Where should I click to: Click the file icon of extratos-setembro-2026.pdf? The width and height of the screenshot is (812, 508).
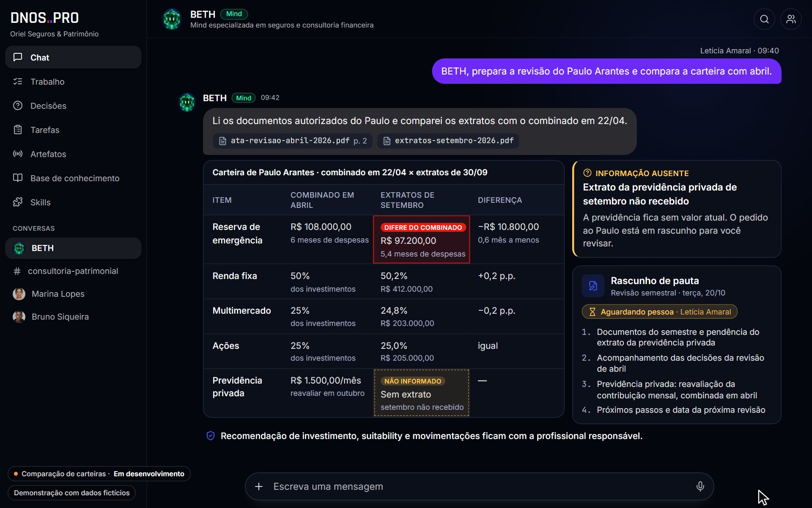tap(387, 141)
